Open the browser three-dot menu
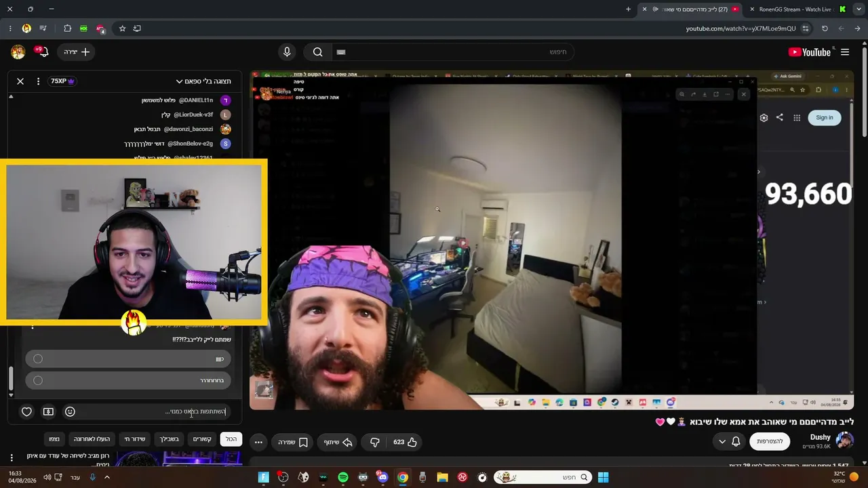 [x=9, y=28]
